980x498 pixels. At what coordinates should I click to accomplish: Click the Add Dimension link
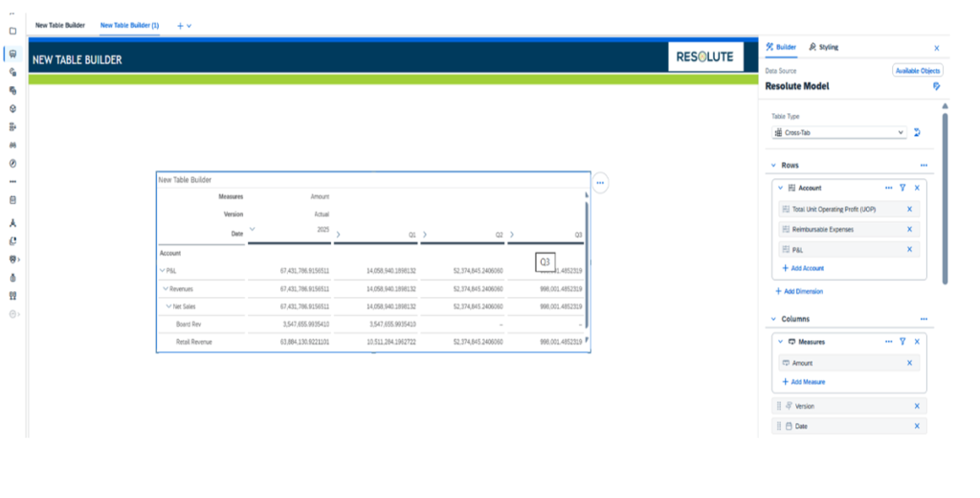pos(798,291)
